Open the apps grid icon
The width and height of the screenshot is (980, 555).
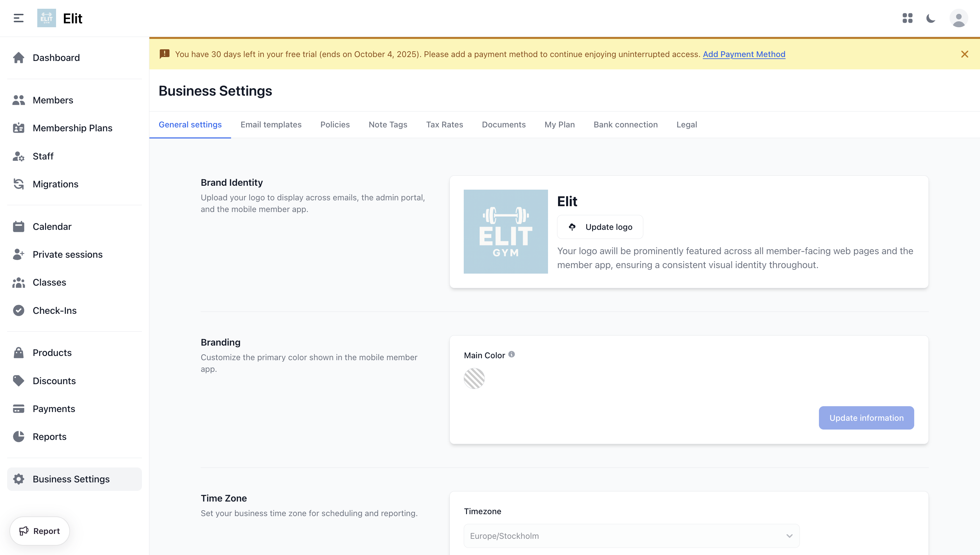[x=908, y=18]
